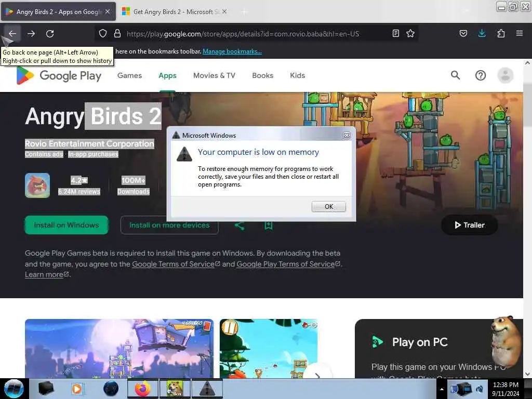The image size is (532, 399).
Task: Show site security padlock information
Action: (117, 33)
